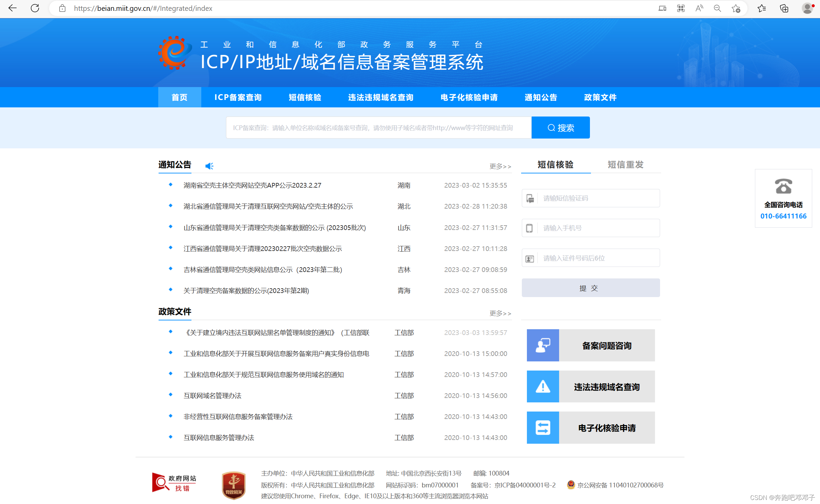The image size is (820, 504).
Task: Open the favorites list icon
Action: (762, 8)
